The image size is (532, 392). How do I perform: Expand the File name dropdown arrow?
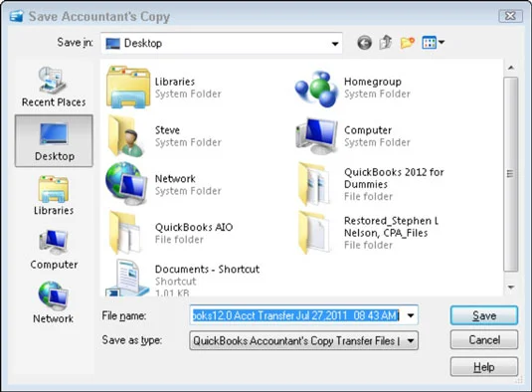coord(411,315)
